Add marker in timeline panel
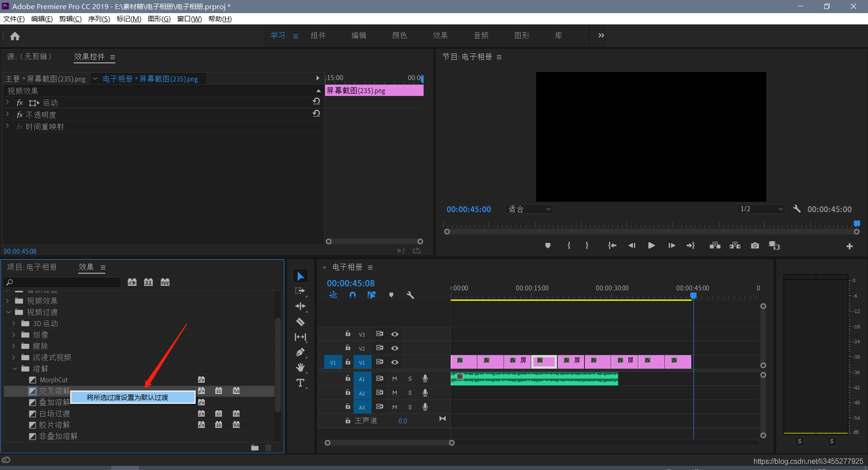 (391, 295)
